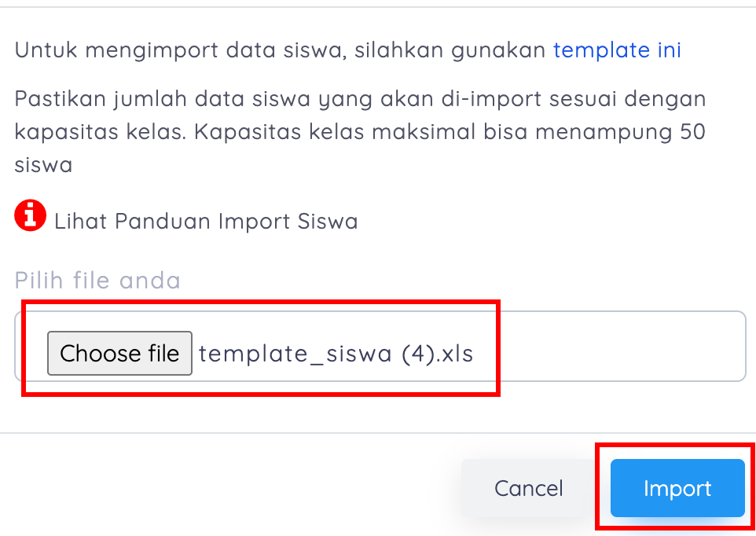Viewport: 756px width, 536px height.
Task: Open Lihat Panduan Import Siswa guide
Action: pos(206,222)
